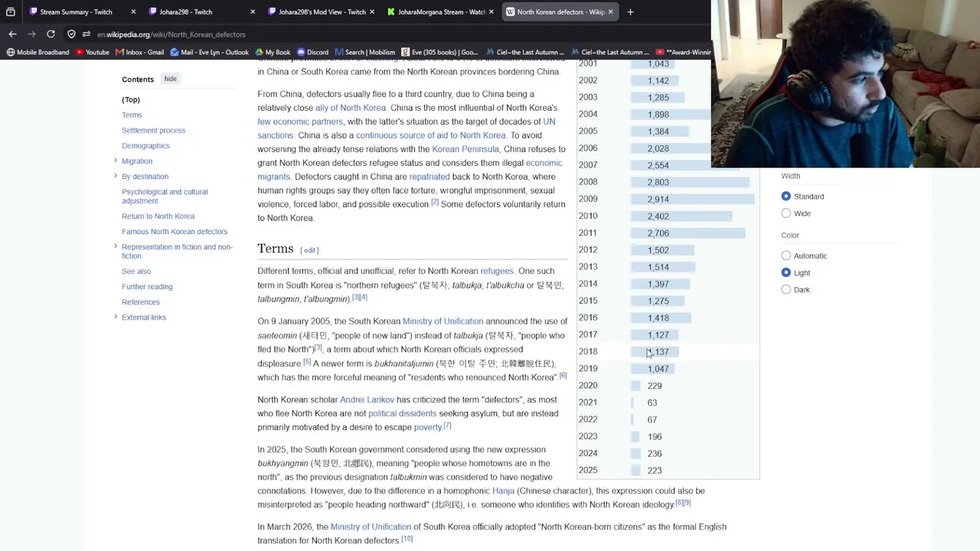The image size is (980, 551).
Task: Jump to (Top) in contents
Action: tap(131, 99)
